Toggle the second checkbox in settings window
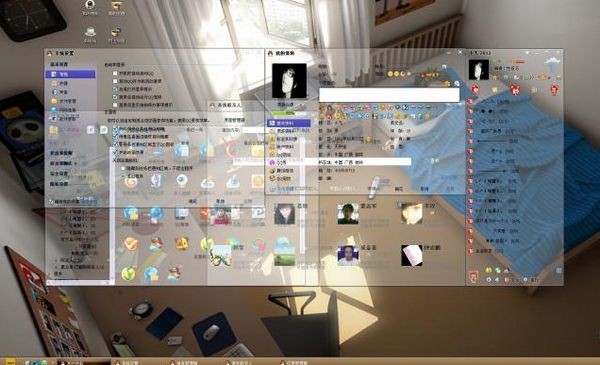The height and width of the screenshot is (365, 600). [x=115, y=81]
